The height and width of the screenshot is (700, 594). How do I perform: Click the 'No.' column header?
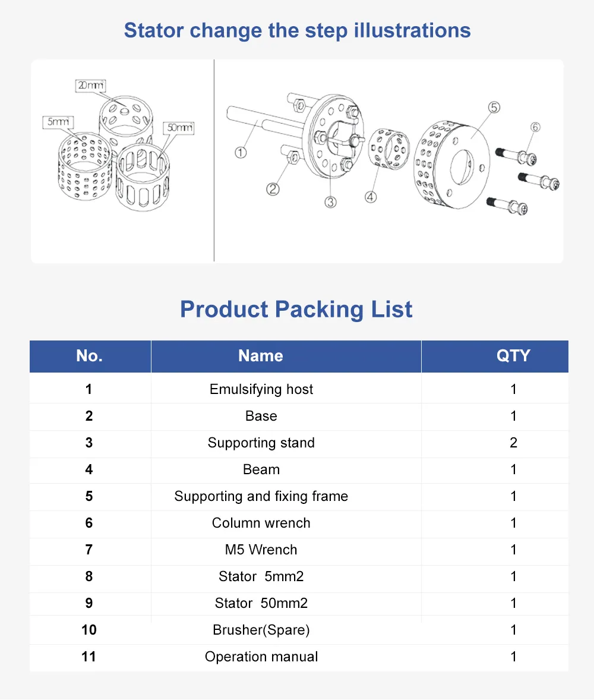point(89,356)
